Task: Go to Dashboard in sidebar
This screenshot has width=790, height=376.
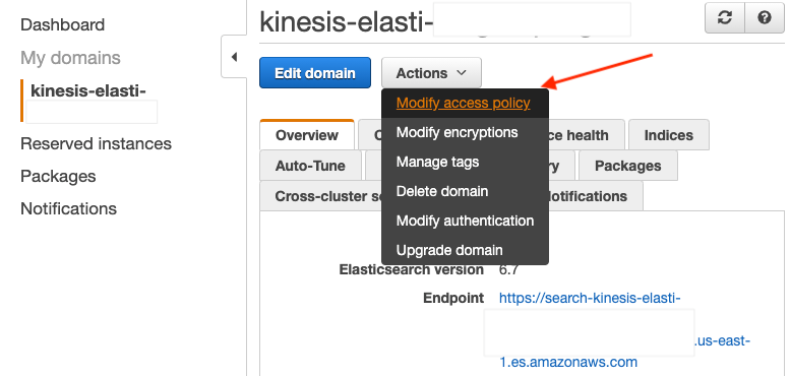Action: (62, 25)
